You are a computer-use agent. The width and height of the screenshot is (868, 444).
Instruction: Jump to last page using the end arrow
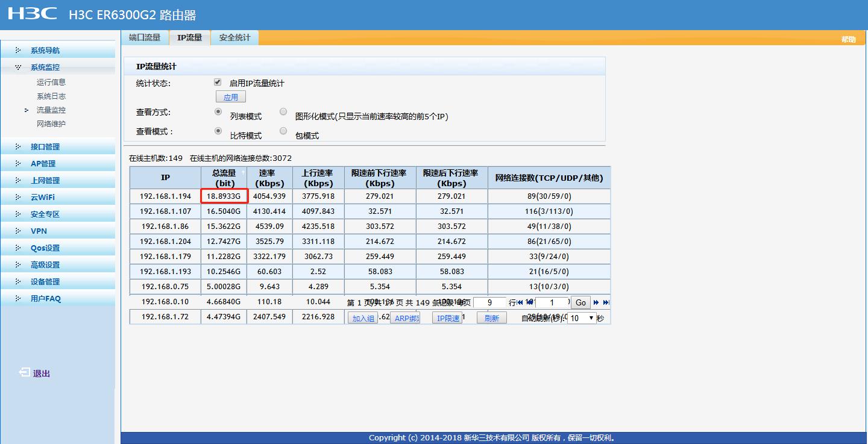pyautogui.click(x=606, y=302)
